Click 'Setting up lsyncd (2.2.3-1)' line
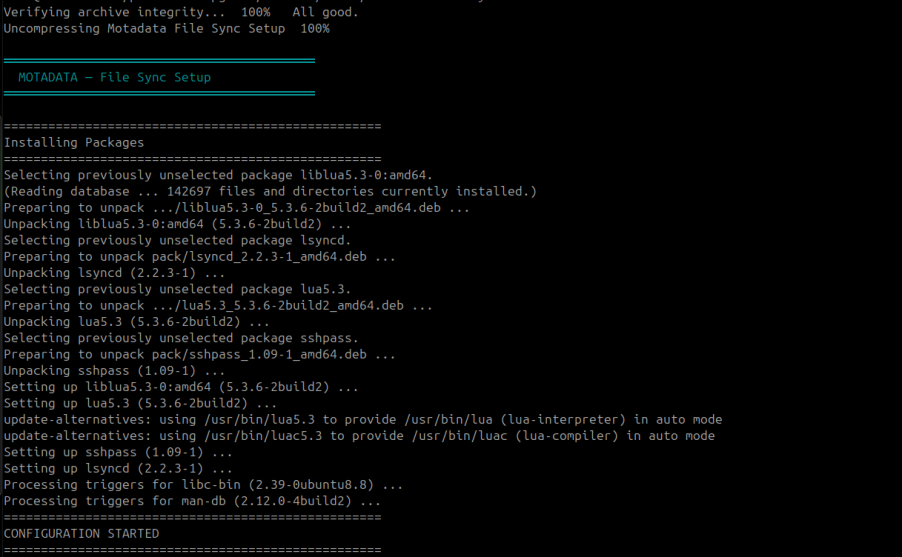Viewport: 902px width, 557px height. [x=118, y=468]
